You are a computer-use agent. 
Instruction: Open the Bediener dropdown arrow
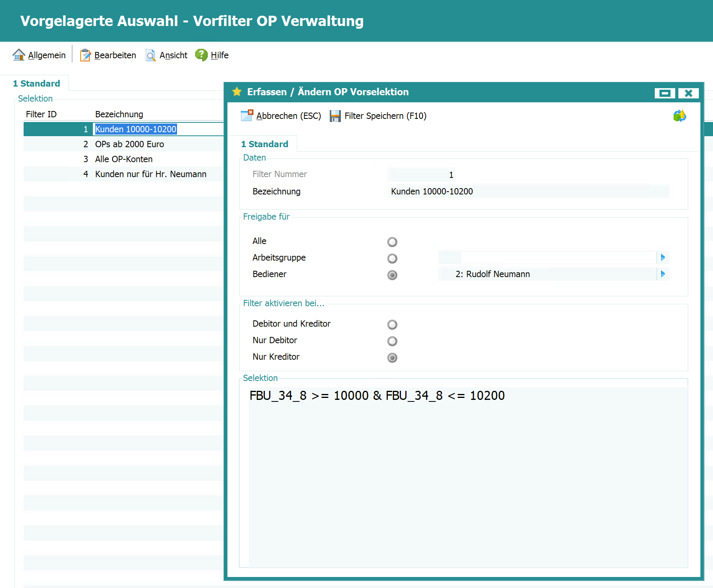click(663, 274)
